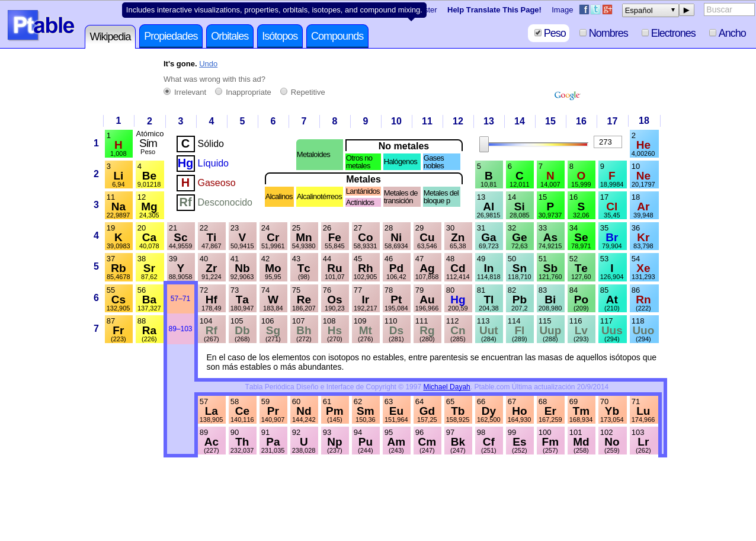Select the Desconocido state legend icon
The height and width of the screenshot is (541, 756).
pyautogui.click(x=185, y=202)
